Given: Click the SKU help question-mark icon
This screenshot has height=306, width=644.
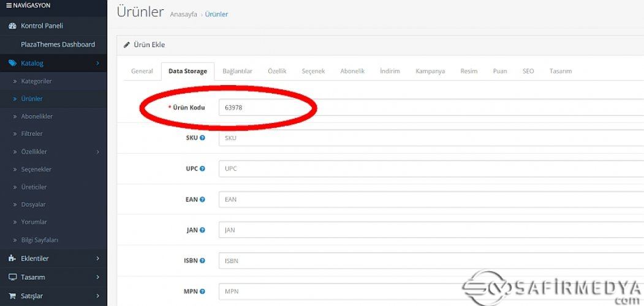Looking at the screenshot, I should point(202,138).
